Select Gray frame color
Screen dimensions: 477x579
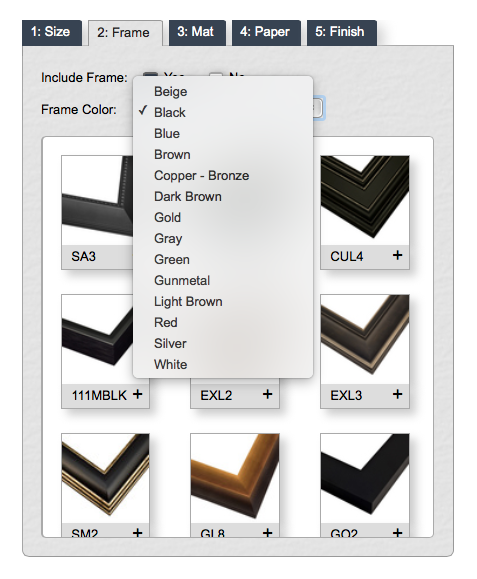click(x=223, y=239)
